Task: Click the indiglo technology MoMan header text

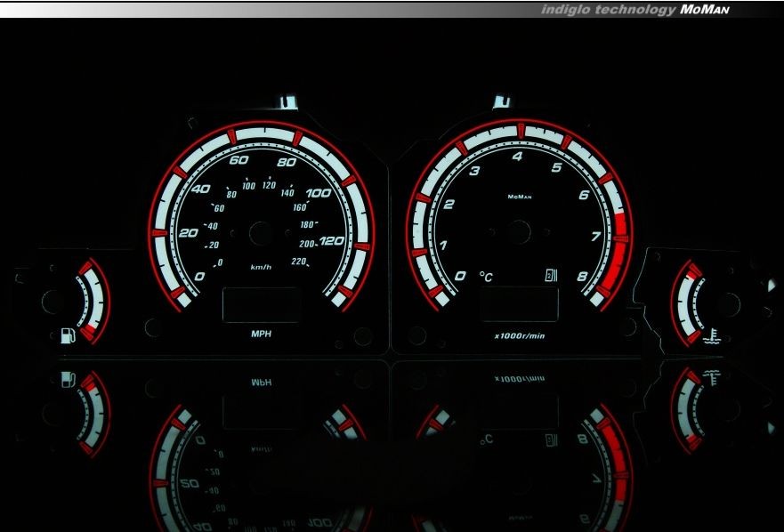Action: coord(635,10)
